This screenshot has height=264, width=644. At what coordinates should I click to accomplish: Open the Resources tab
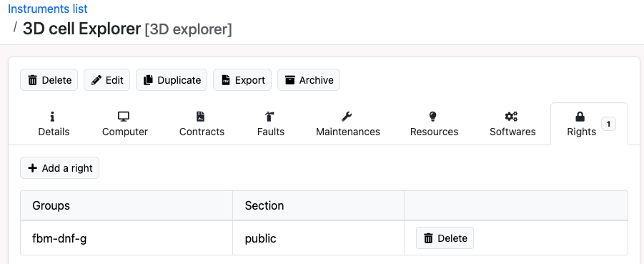click(x=434, y=124)
